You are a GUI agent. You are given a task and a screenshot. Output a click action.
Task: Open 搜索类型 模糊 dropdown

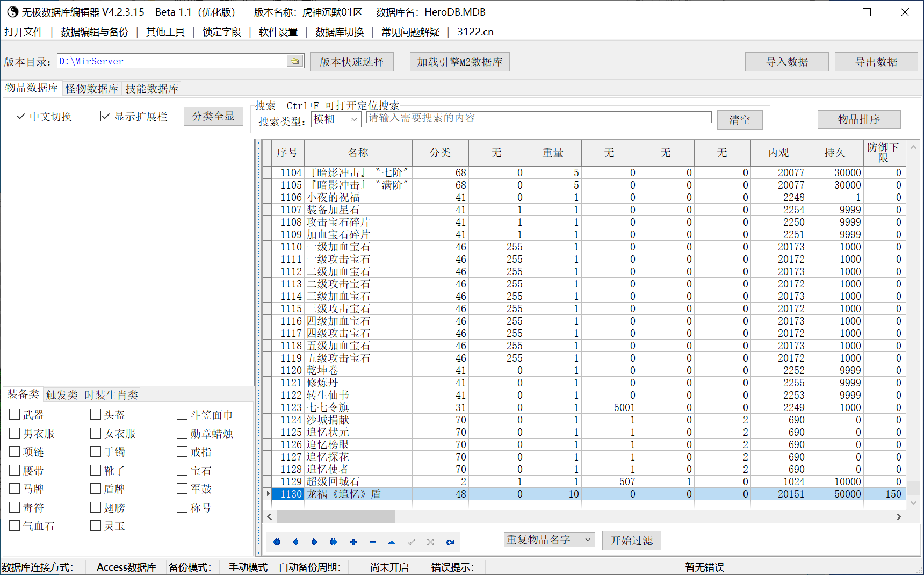[336, 119]
